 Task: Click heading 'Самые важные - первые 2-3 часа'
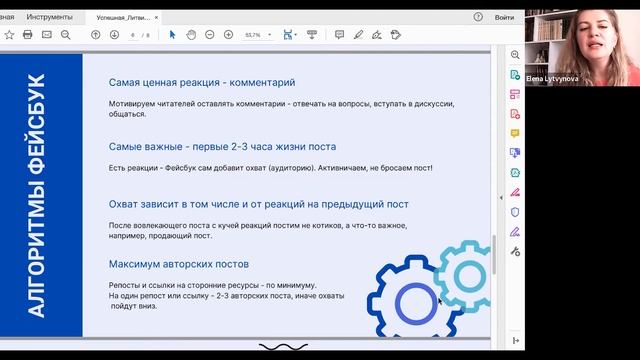(222, 147)
